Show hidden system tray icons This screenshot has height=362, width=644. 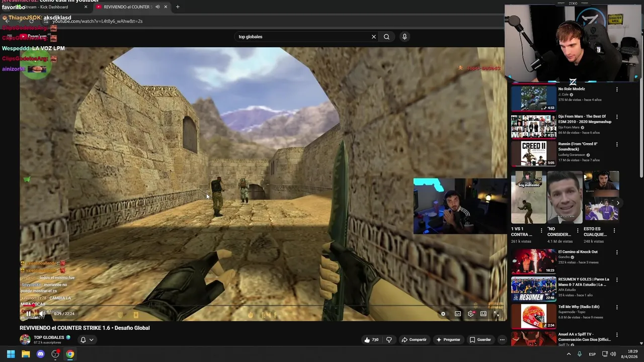(569, 354)
